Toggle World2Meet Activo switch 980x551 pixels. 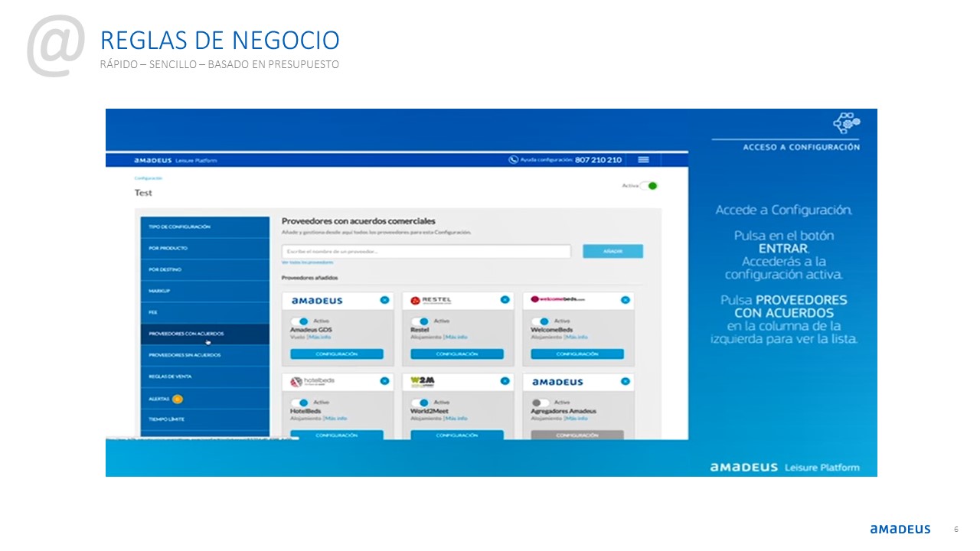click(x=420, y=403)
